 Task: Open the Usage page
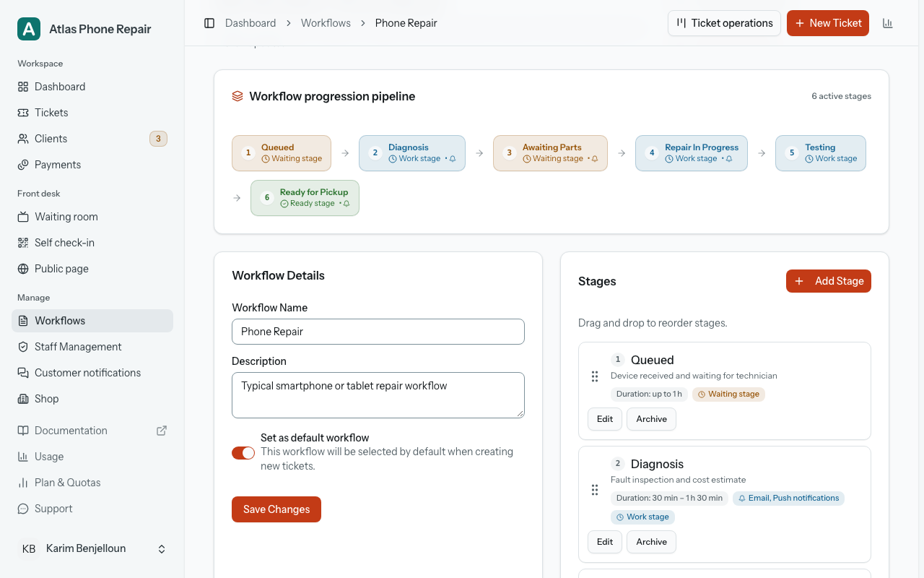tap(92, 457)
